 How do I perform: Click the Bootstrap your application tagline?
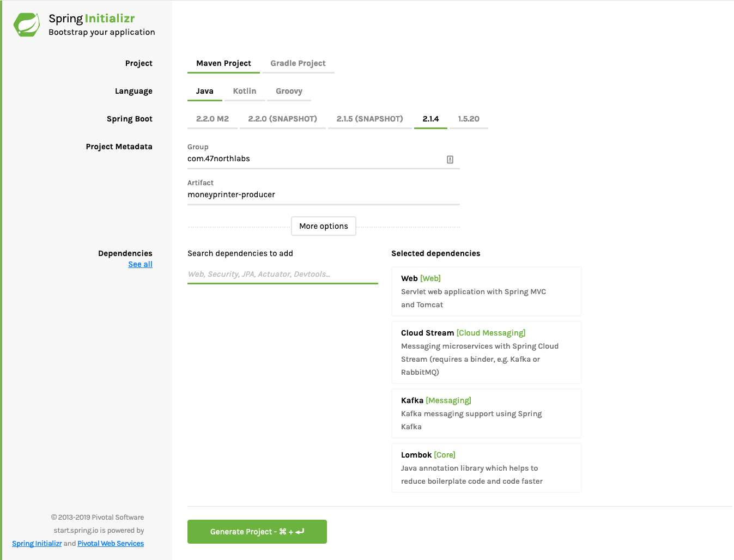(x=102, y=32)
